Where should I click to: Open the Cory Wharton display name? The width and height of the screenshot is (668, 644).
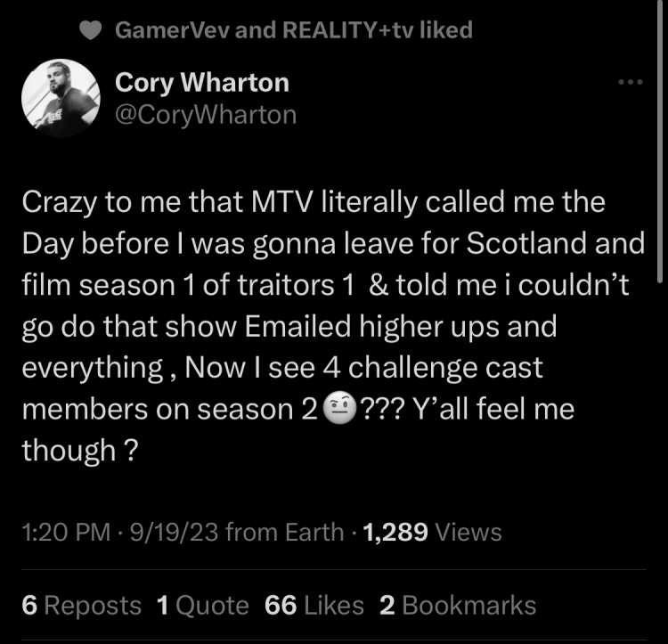[x=202, y=83]
